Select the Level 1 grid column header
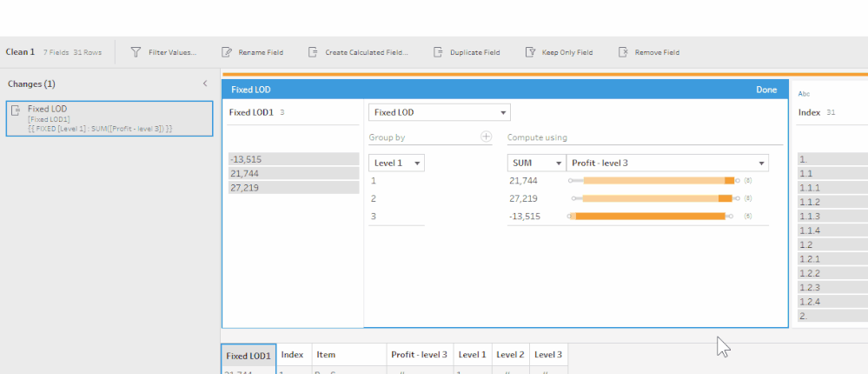 (x=472, y=355)
